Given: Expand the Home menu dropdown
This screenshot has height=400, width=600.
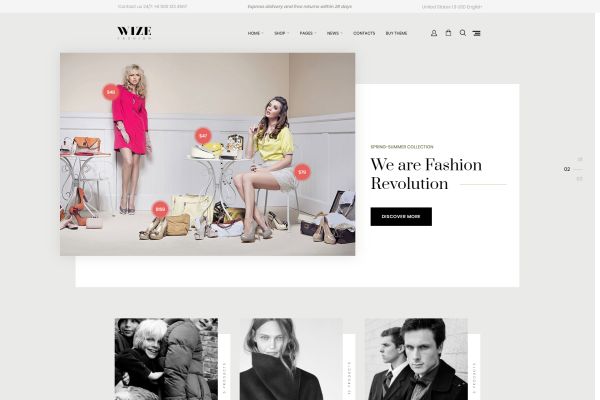Looking at the screenshot, I should click(255, 33).
